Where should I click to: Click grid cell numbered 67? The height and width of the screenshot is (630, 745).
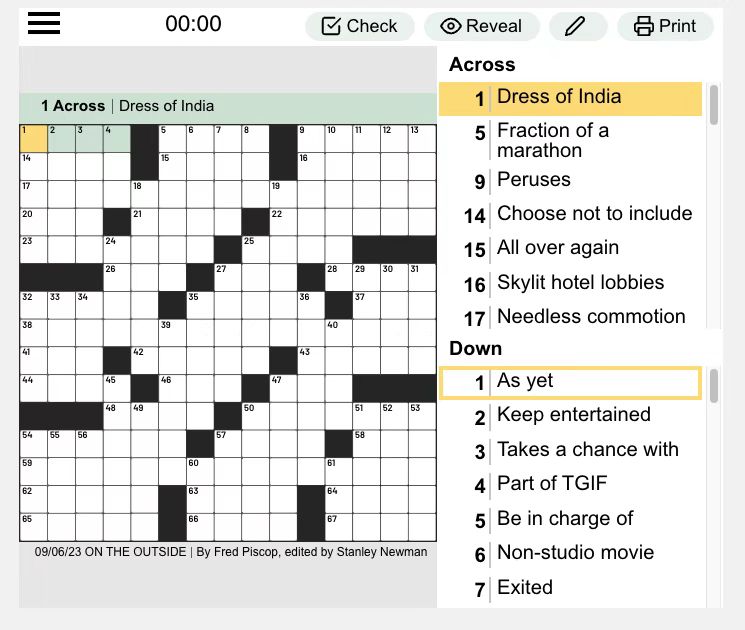pyautogui.click(x=338, y=527)
